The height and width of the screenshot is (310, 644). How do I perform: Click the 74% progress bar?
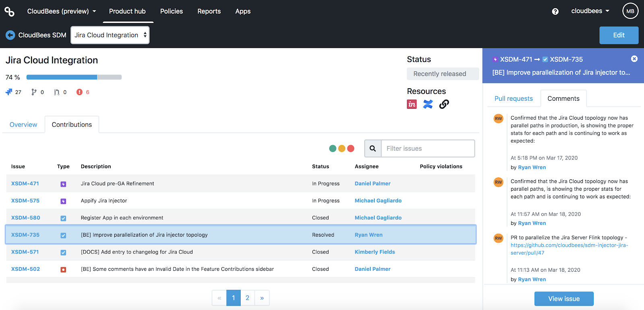pos(74,77)
